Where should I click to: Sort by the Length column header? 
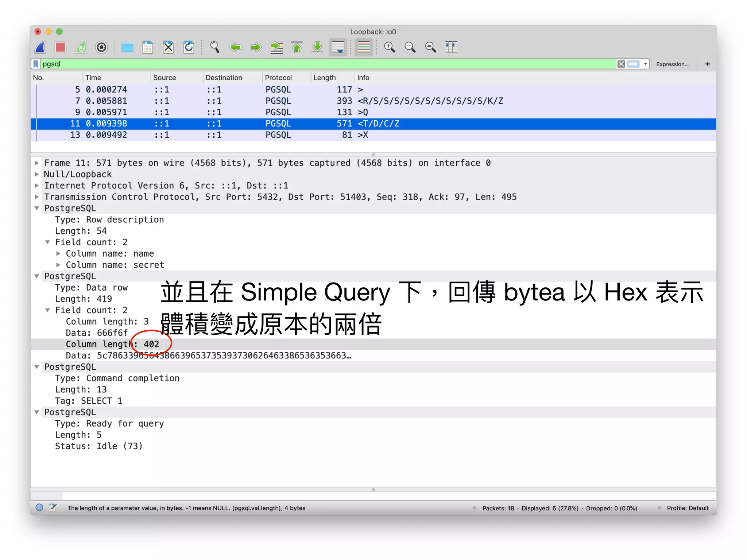333,78
